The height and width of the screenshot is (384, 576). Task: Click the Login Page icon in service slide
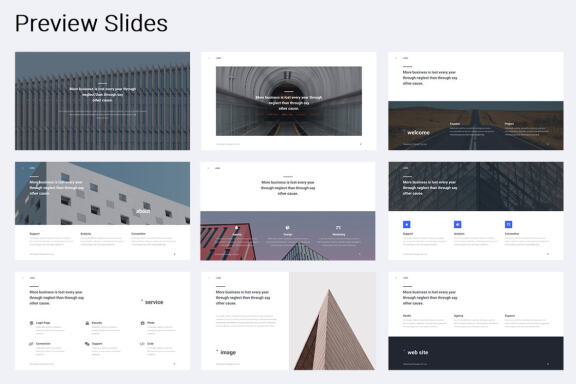coord(31,323)
